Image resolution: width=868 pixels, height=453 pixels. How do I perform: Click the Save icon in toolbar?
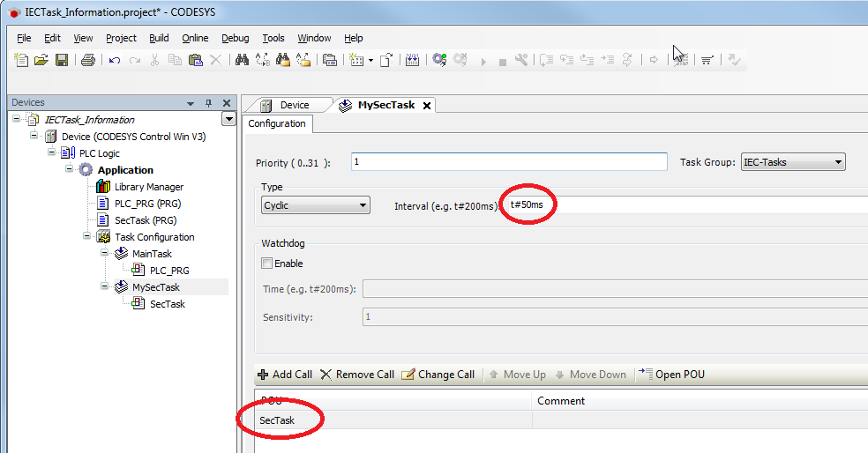point(62,60)
